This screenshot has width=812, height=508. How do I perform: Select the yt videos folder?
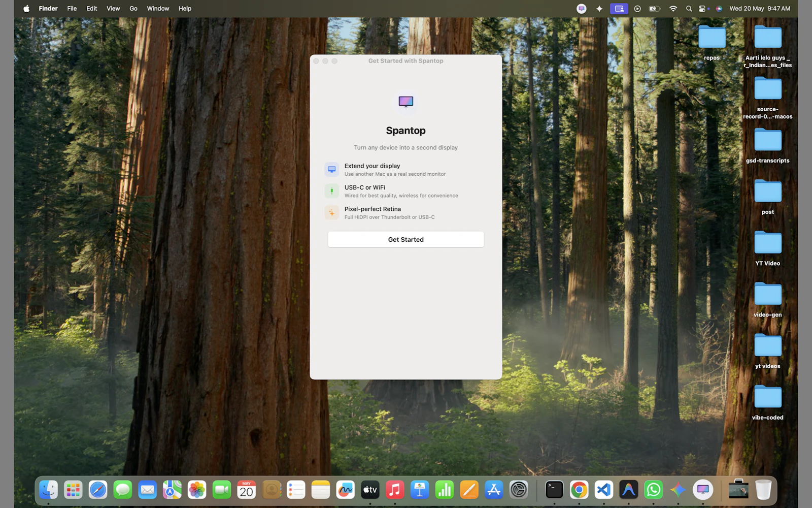pos(767,346)
